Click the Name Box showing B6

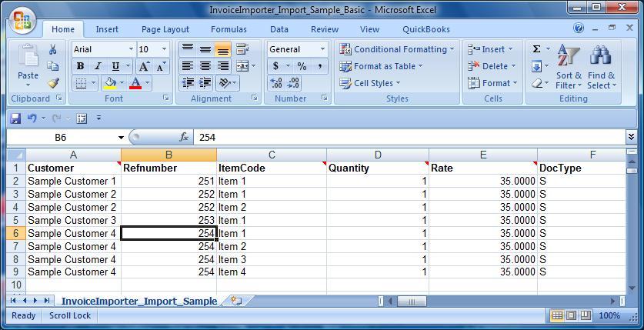60,138
